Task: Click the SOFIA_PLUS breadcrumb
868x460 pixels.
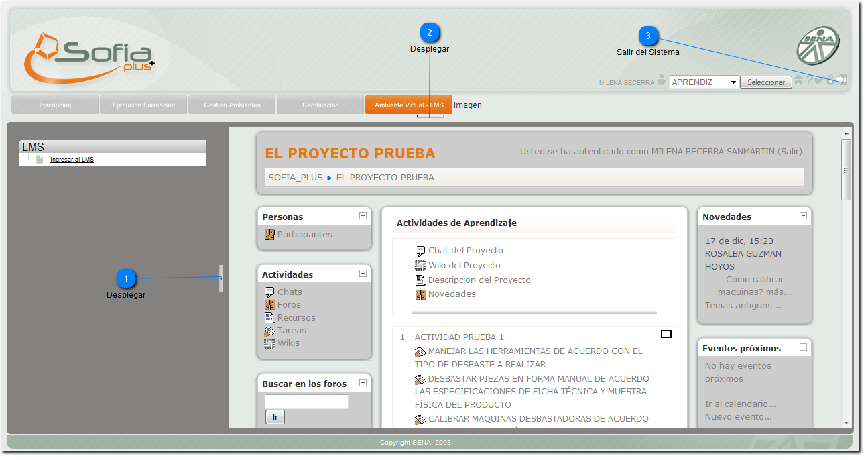Action: pyautogui.click(x=296, y=178)
